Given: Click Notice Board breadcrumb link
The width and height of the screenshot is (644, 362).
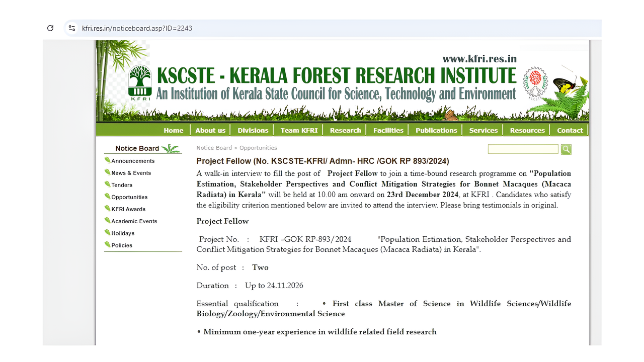Looking at the screenshot, I should pos(214,148).
